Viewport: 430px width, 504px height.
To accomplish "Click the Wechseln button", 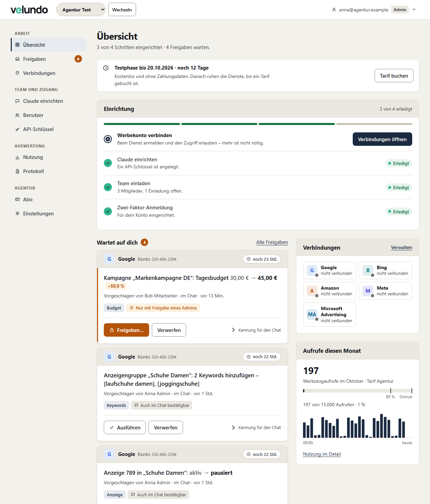I will coord(122,9).
